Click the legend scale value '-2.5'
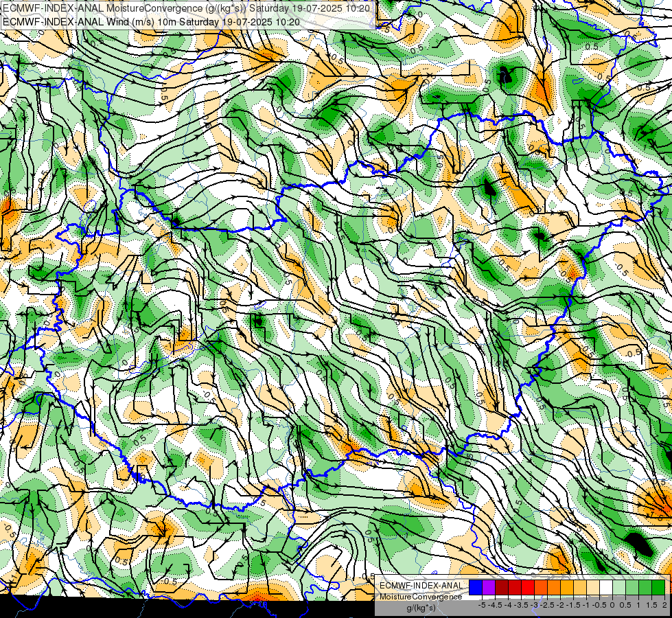The width and height of the screenshot is (672, 618). point(547,605)
